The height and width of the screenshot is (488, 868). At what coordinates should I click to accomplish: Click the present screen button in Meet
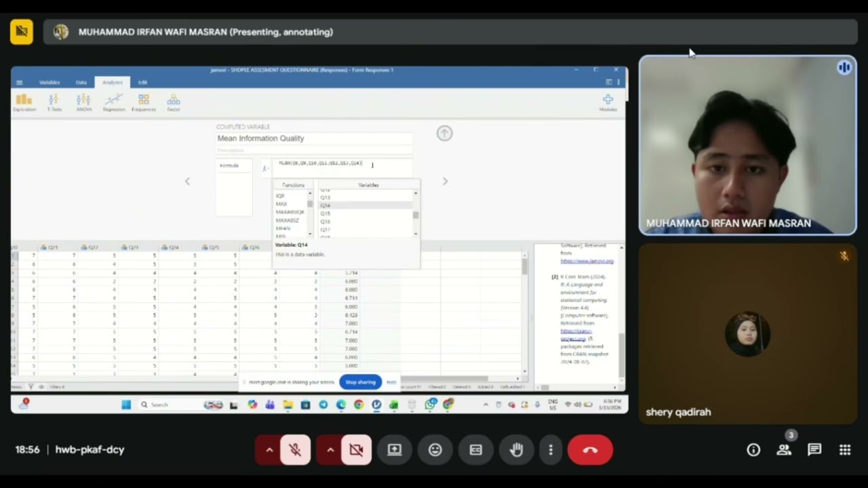click(395, 450)
